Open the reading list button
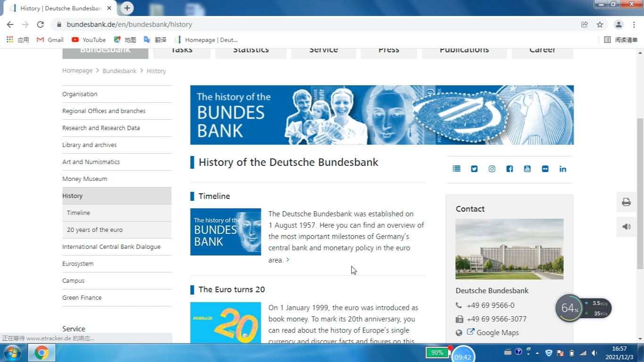 click(621, 40)
